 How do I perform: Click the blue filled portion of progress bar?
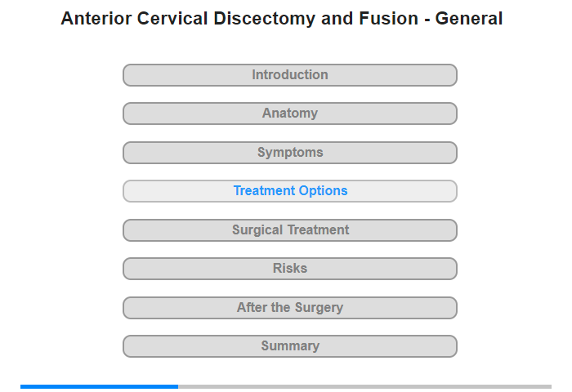tap(99, 386)
